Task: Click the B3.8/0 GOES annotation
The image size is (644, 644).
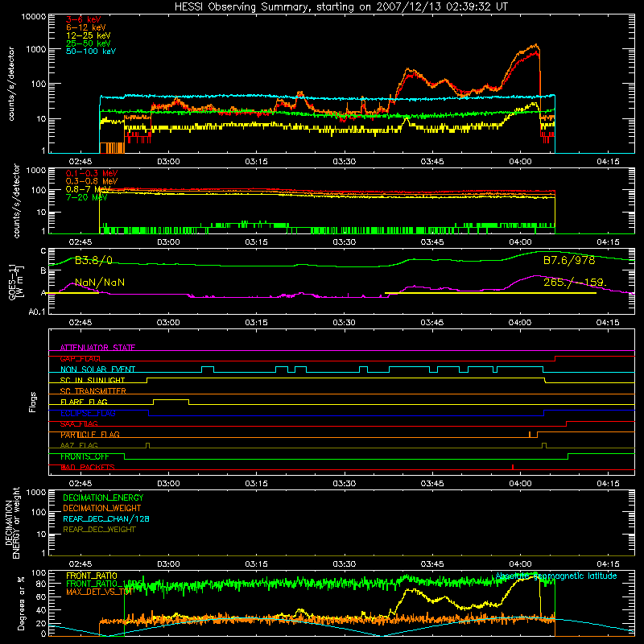Action: 93,260
